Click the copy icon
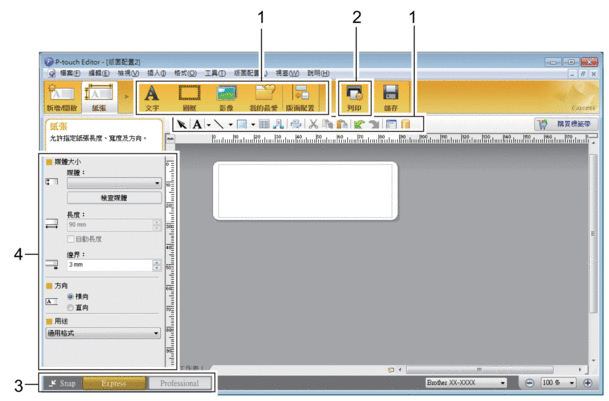The height and width of the screenshot is (401, 609). pos(328,124)
